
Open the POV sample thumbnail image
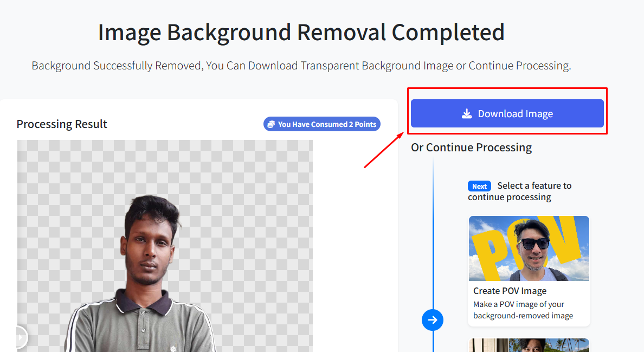[x=529, y=247]
